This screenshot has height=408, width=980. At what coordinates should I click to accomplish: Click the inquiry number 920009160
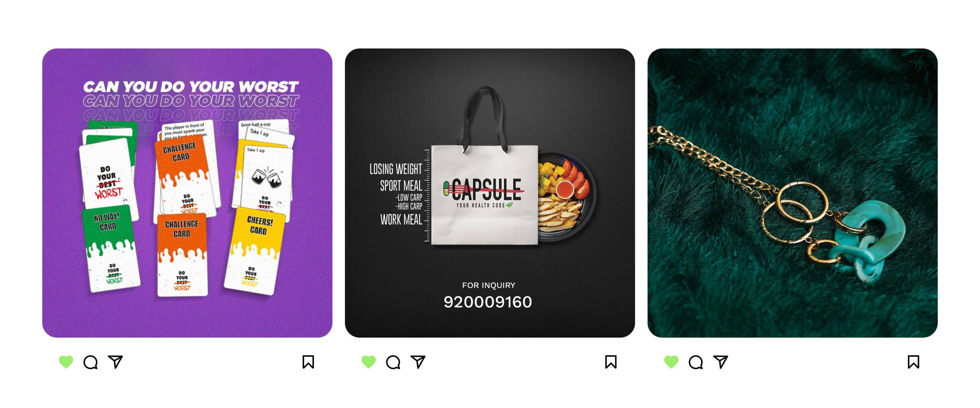(x=488, y=302)
